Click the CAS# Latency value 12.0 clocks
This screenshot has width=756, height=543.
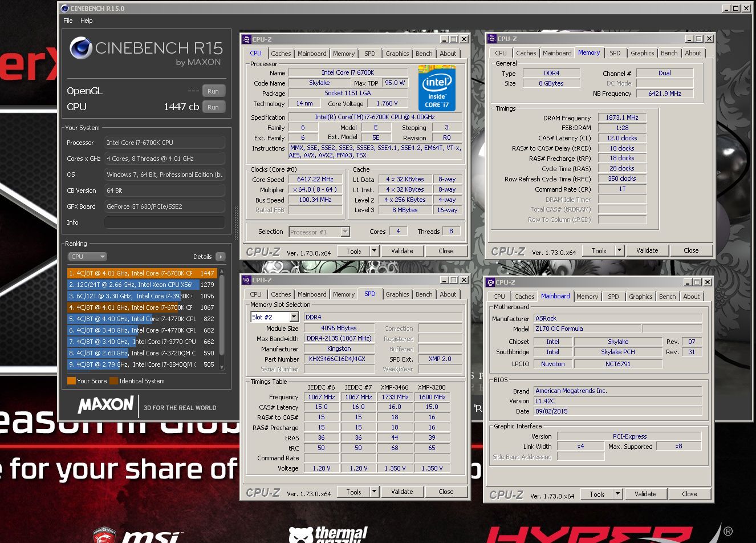pyautogui.click(x=622, y=138)
